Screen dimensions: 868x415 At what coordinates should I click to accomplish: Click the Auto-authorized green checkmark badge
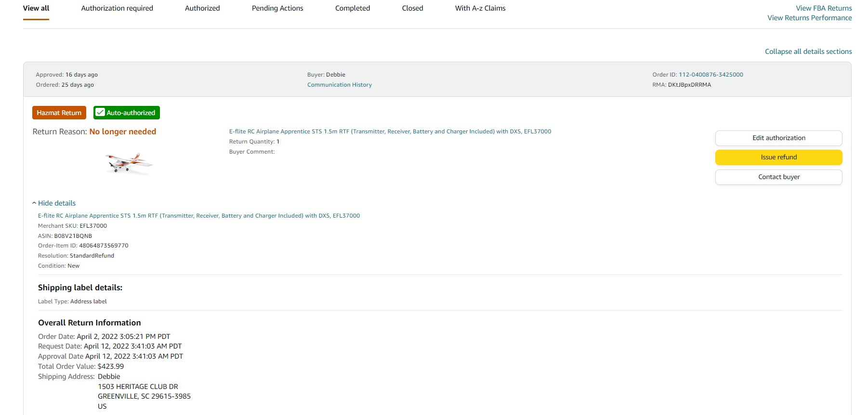point(126,113)
